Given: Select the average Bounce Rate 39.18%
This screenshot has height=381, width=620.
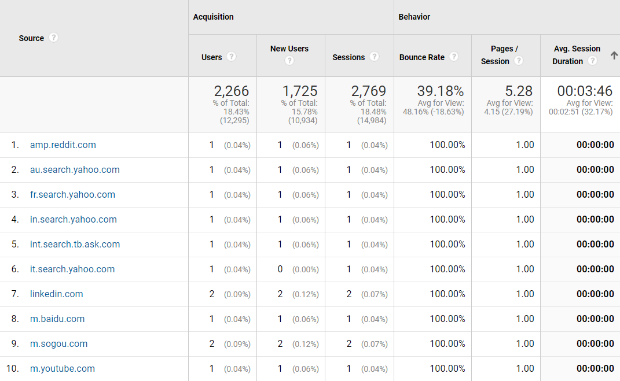Looking at the screenshot, I should point(440,91).
